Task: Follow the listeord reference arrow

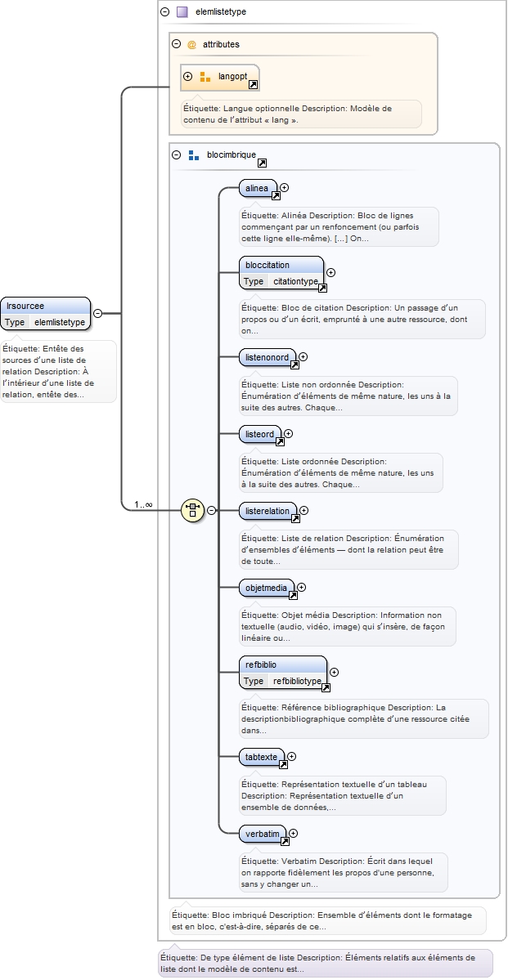Action: (280, 442)
